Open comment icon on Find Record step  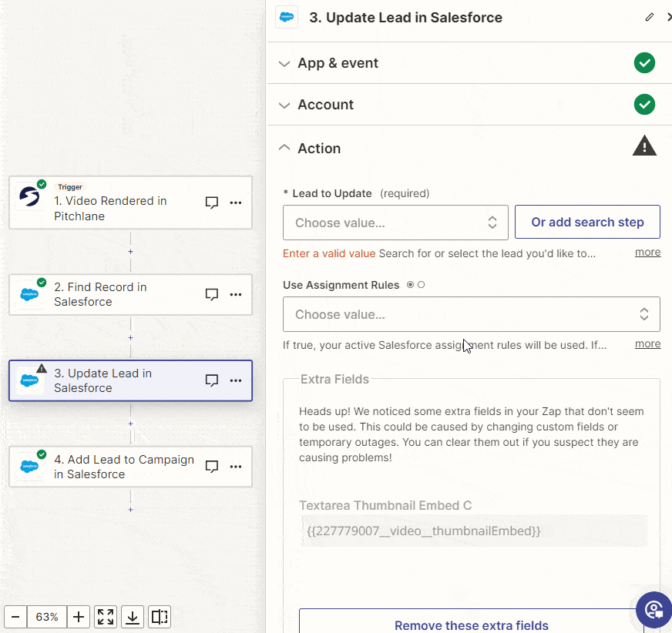212,295
